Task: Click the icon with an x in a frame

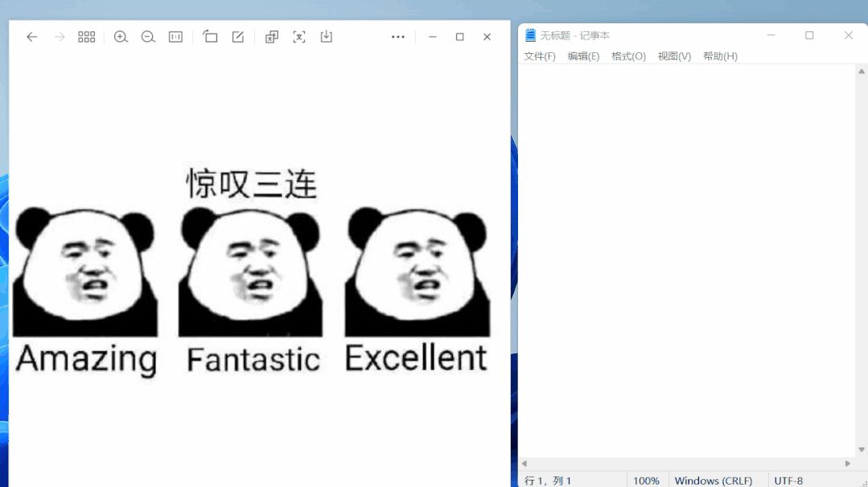Action: tap(299, 37)
